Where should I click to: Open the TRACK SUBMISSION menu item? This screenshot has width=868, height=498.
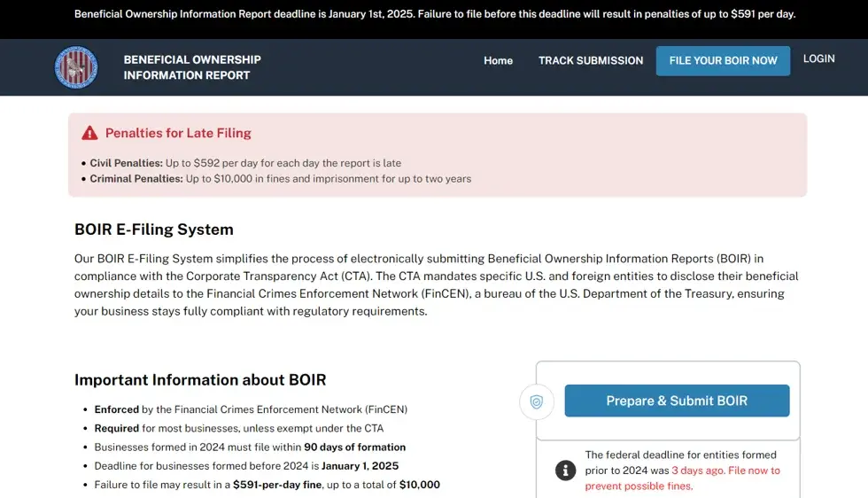[591, 60]
